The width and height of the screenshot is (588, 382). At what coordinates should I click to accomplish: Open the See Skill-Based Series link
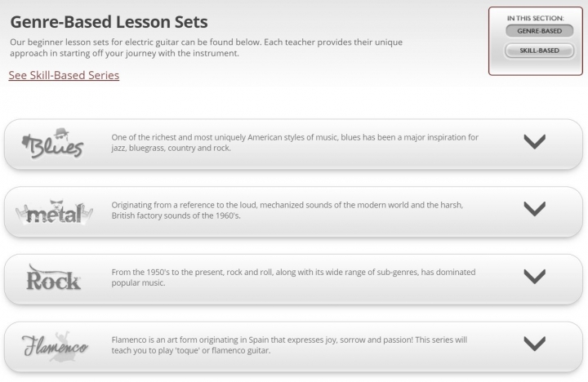click(64, 75)
